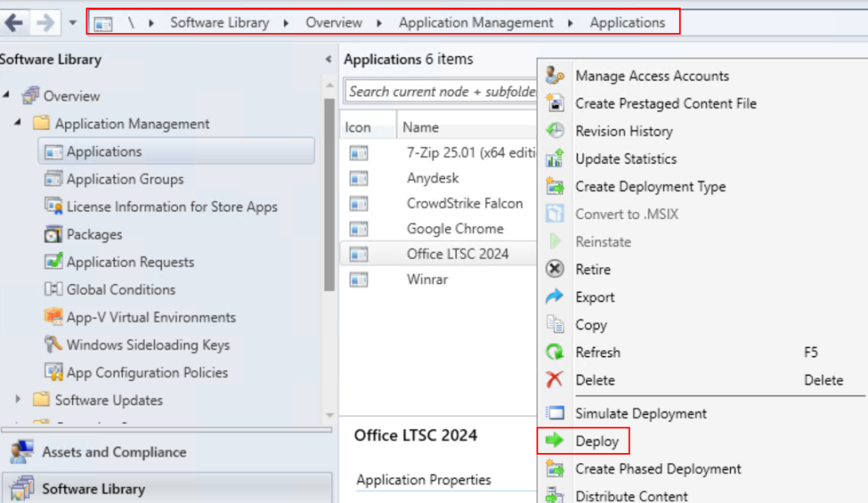Choose Simulate Deployment from context menu
This screenshot has width=868, height=503.
[x=640, y=413]
